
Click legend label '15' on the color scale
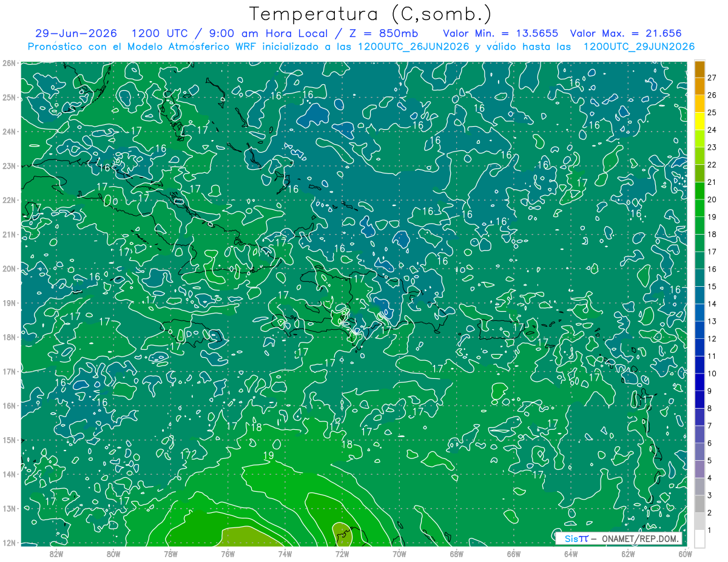click(712, 286)
